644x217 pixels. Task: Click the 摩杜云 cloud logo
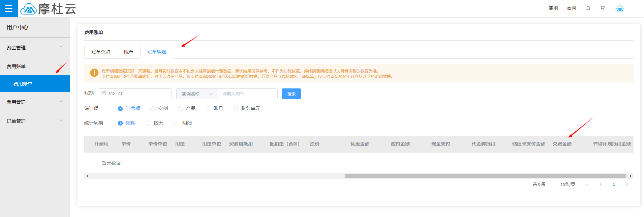pos(28,9)
